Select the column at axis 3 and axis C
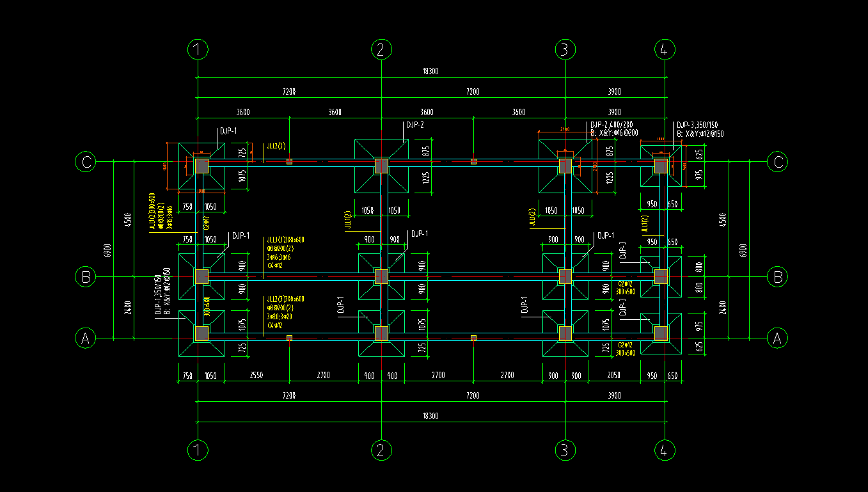 tap(565, 166)
